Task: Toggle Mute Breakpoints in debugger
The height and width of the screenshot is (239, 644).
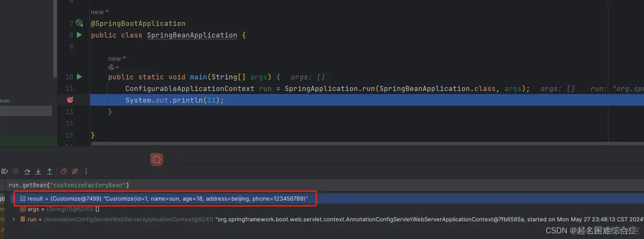Action: [75, 171]
